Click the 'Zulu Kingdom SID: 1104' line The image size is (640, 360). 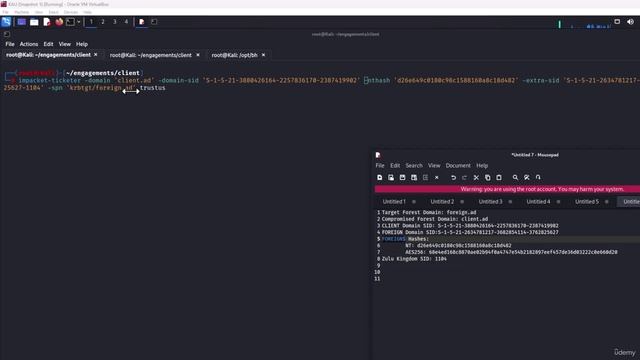414,259
